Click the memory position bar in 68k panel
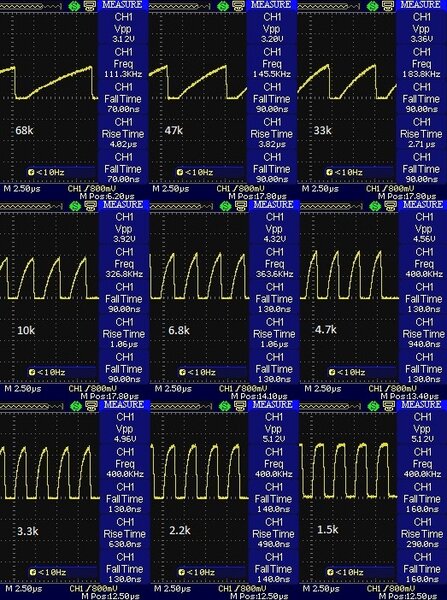447x600 pixels. click(31, 6)
